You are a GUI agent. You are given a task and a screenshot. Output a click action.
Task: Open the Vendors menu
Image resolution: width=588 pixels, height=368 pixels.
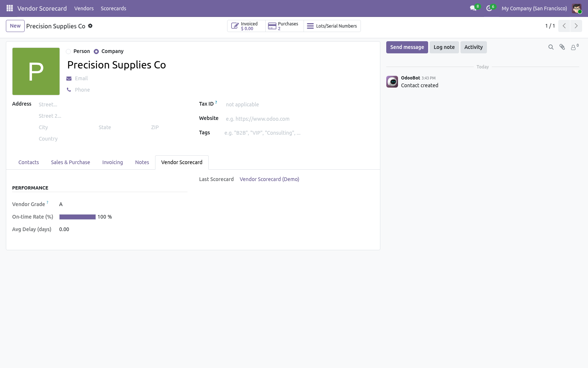84,8
